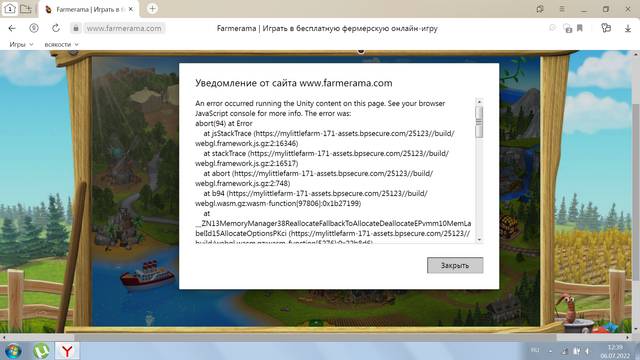The width and height of the screenshot is (640, 360).
Task: Open saved bookmarks panel icon in title bar
Action: pos(540,9)
